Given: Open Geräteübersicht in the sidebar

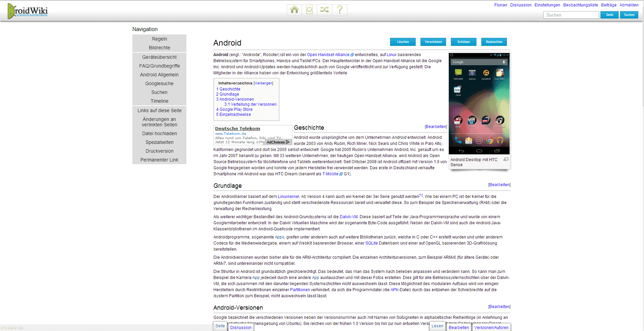Looking at the screenshot, I should tap(159, 57).
